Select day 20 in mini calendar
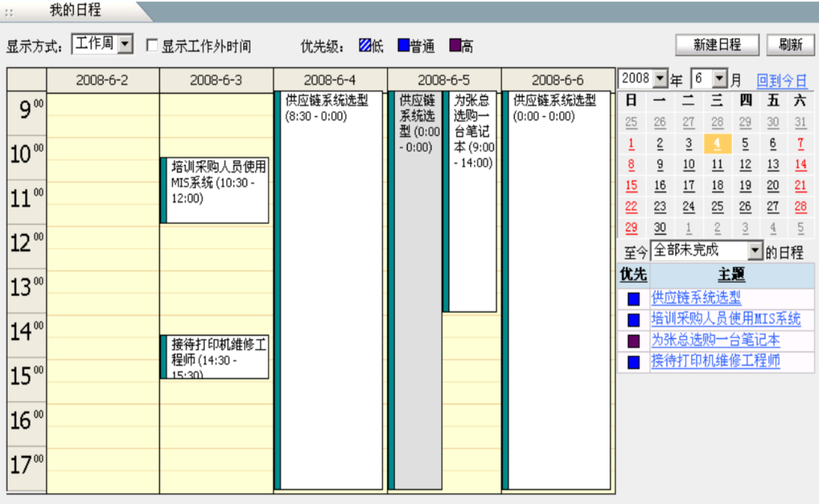Viewport: 819px width, 504px height. 773,186
